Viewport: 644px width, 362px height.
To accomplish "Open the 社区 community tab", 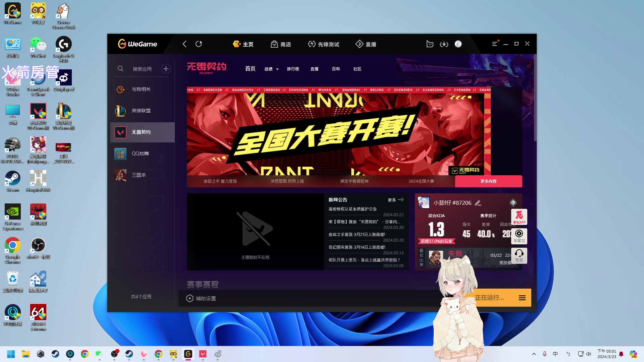I will click(357, 69).
